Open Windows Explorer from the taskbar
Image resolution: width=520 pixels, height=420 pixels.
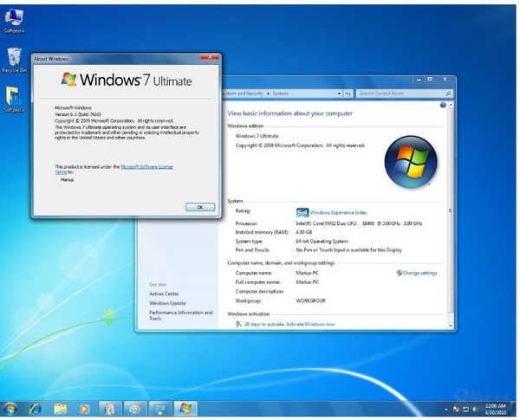click(61, 409)
